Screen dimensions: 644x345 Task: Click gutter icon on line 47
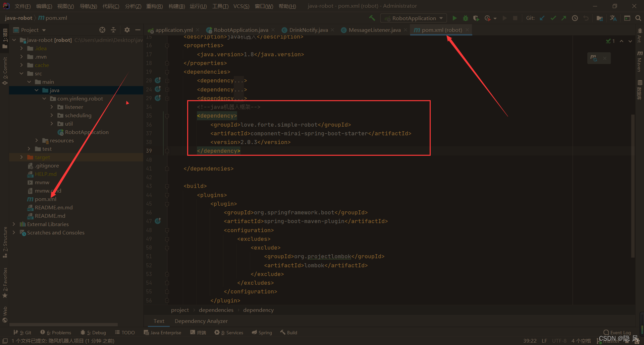158,221
